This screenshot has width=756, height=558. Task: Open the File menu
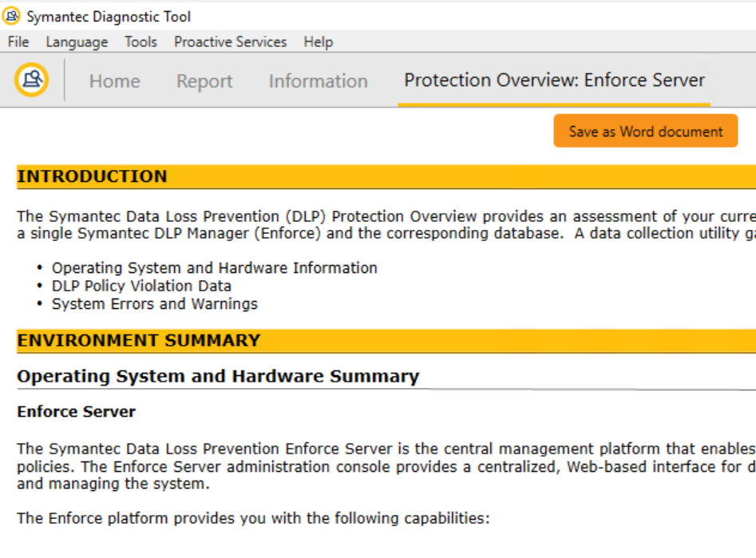pos(18,42)
